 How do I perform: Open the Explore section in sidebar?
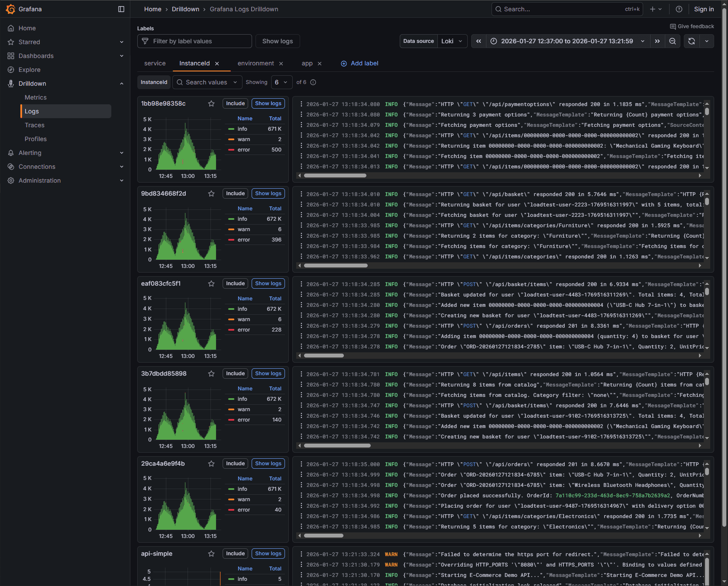pyautogui.click(x=29, y=69)
